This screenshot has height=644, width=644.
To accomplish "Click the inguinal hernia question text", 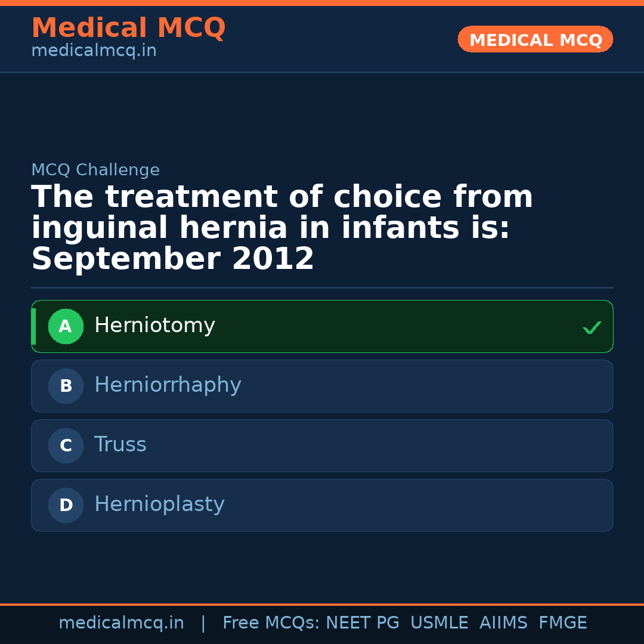I will click(x=270, y=228).
